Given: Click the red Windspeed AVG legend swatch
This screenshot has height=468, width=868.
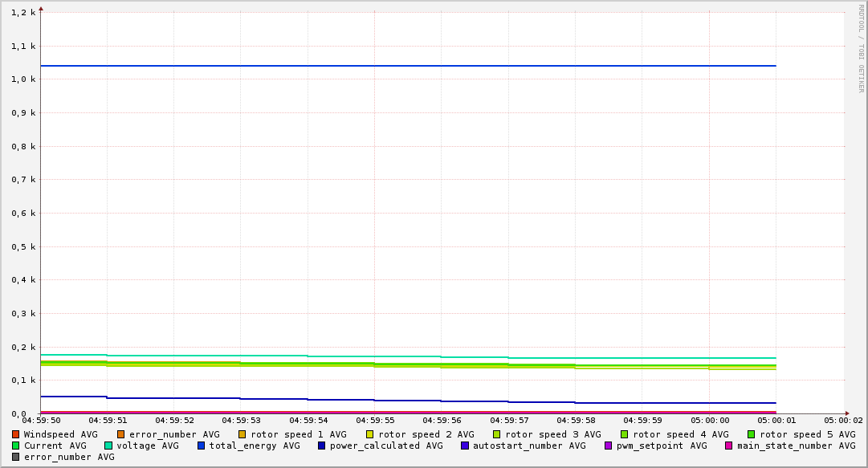Looking at the screenshot, I should pyautogui.click(x=15, y=435).
